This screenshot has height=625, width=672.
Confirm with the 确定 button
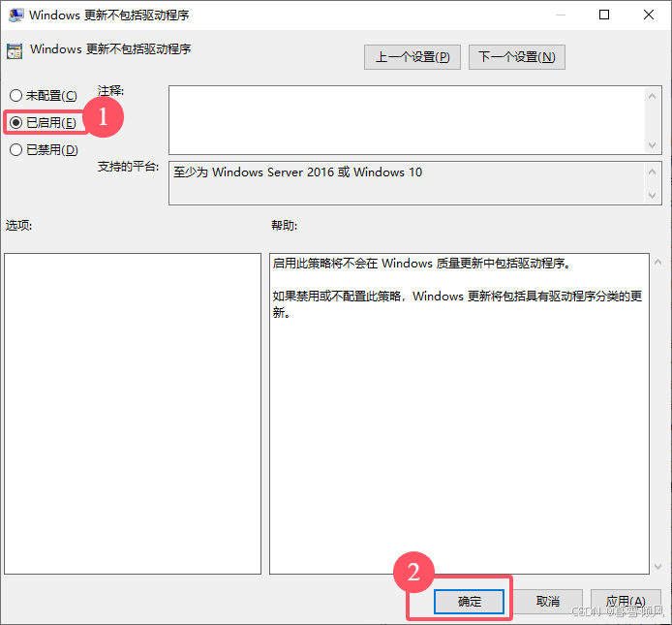point(469,602)
